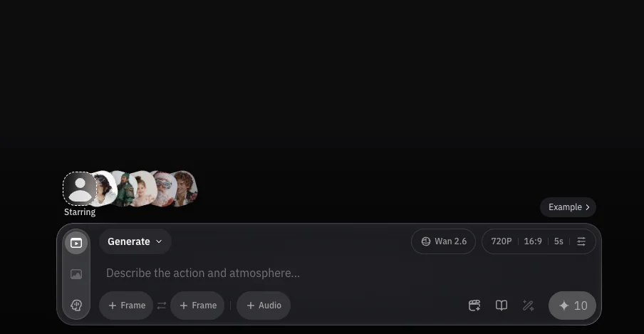Screen dimensions: 644x334
Task: Add a Starring character placeholder
Action: [80, 189]
